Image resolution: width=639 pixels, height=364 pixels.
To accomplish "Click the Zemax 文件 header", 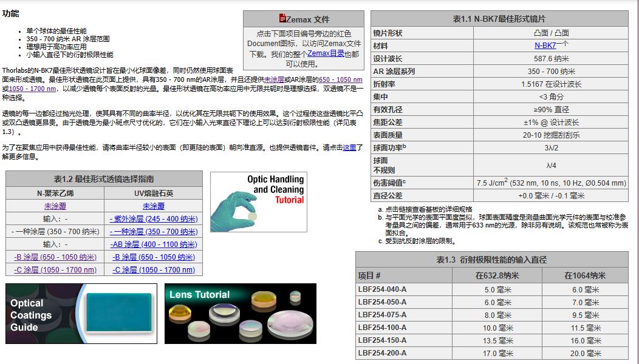I will pos(304,19).
